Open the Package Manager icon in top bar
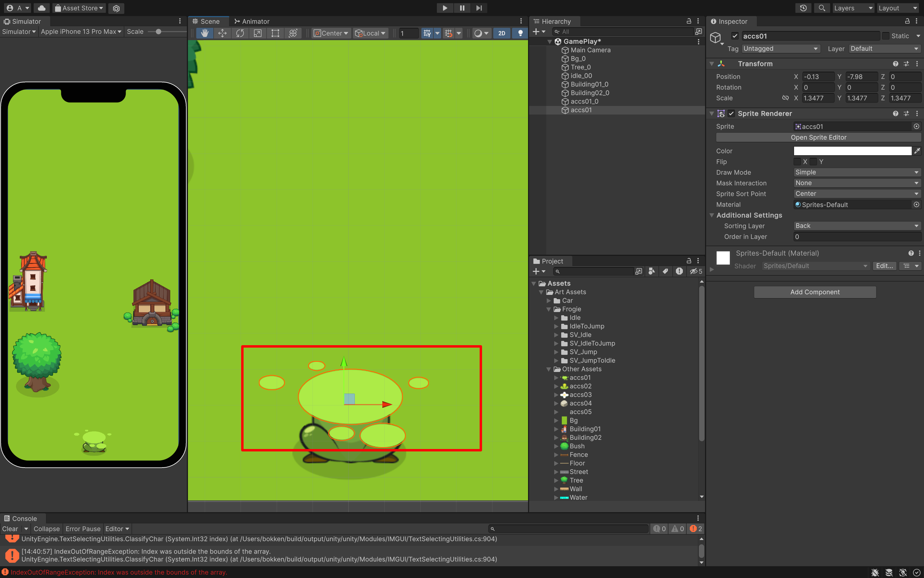 (x=117, y=8)
